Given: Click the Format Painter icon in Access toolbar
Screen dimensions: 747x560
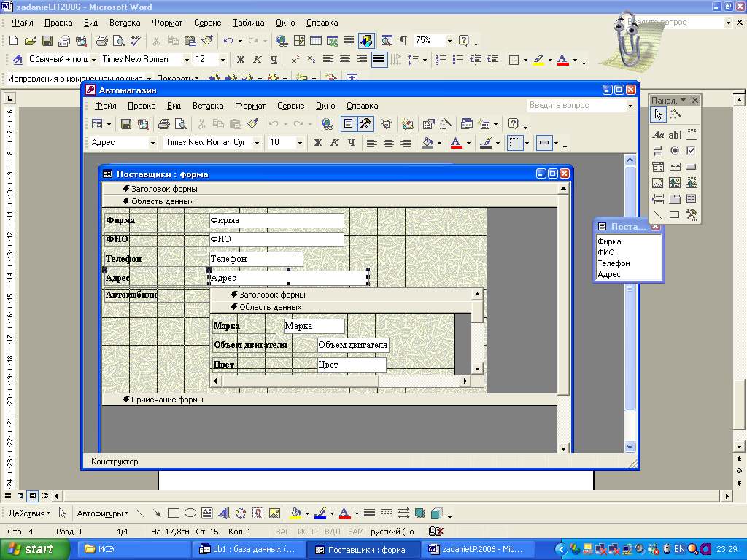Looking at the screenshot, I should [x=252, y=124].
